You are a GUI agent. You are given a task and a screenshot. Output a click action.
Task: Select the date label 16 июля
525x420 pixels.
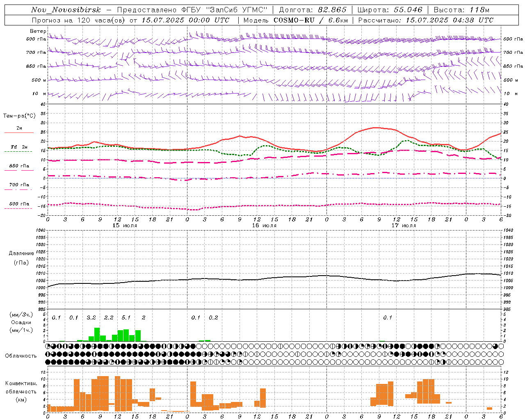[x=264, y=225]
